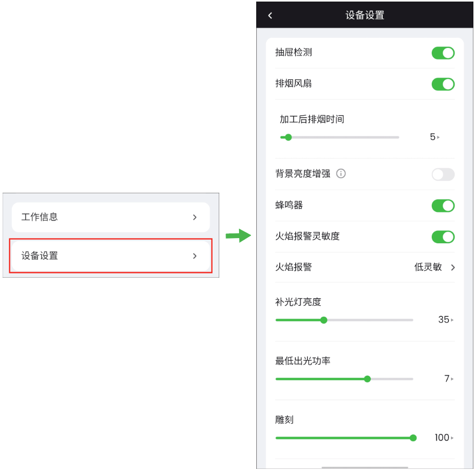Toggle the 抽屉检测 switch
476x472 pixels.
coord(443,53)
